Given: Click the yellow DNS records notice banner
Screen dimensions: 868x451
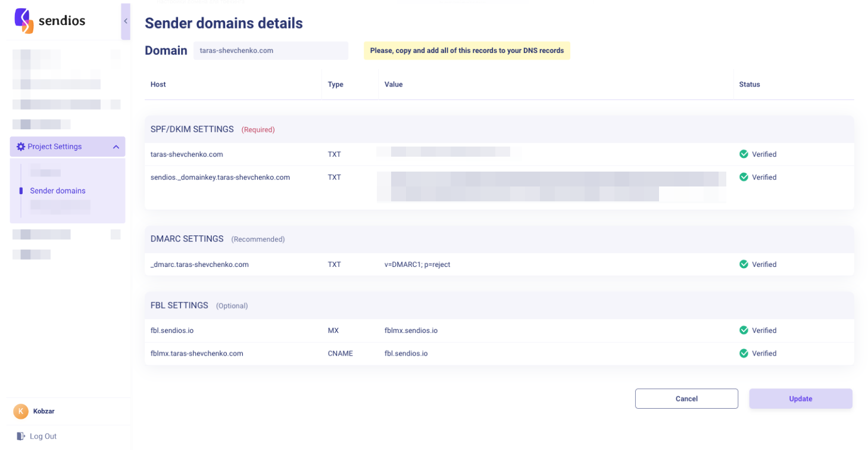Looking at the screenshot, I should point(467,51).
